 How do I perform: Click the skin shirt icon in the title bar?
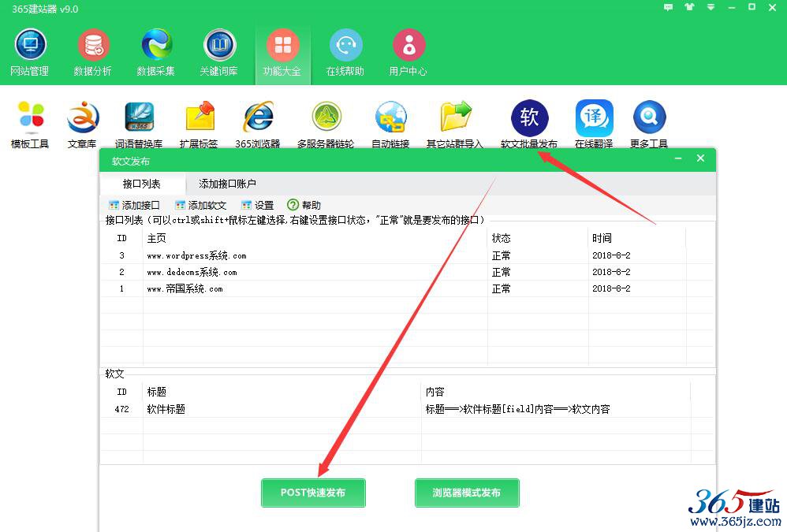(x=689, y=8)
